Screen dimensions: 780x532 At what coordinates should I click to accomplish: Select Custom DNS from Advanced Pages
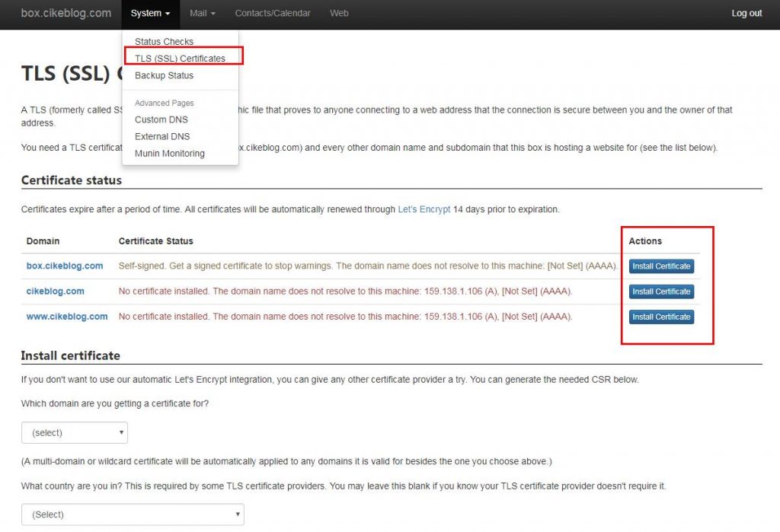161,119
